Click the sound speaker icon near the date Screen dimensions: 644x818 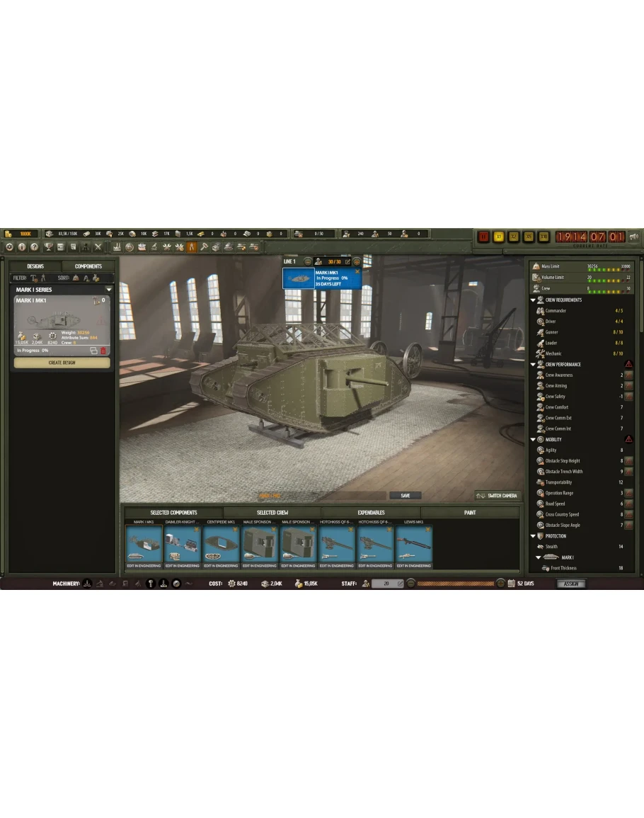point(633,237)
